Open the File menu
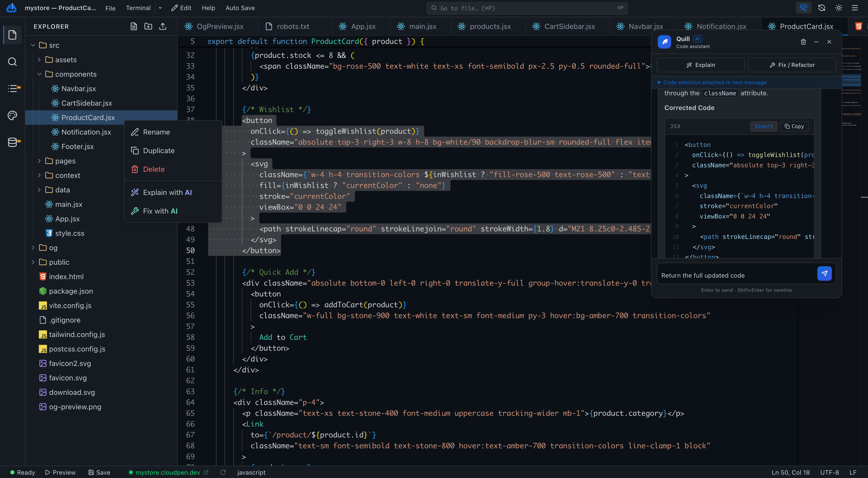Image resolution: width=868 pixels, height=478 pixels. coord(110,8)
